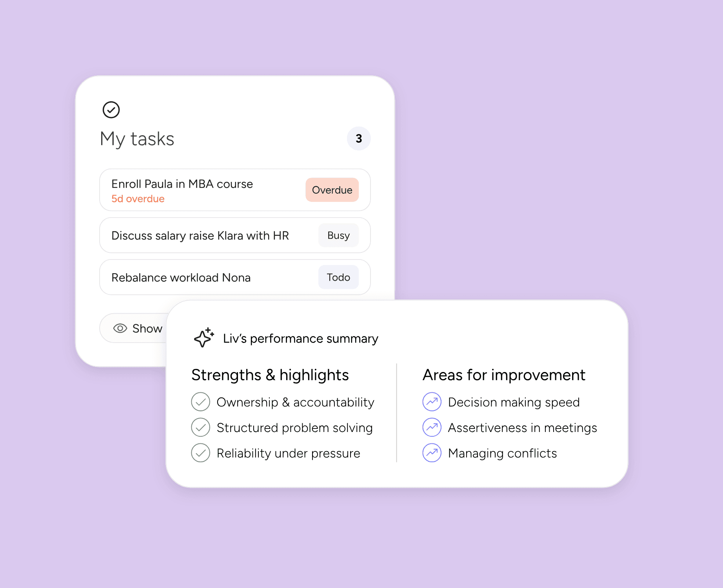The width and height of the screenshot is (723, 588).
Task: Select the check icon beside Ownership & accountability
Action: (x=201, y=402)
